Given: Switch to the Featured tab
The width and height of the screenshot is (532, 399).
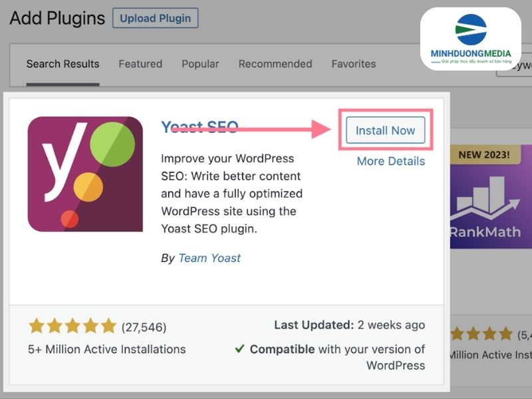Looking at the screenshot, I should [x=140, y=64].
